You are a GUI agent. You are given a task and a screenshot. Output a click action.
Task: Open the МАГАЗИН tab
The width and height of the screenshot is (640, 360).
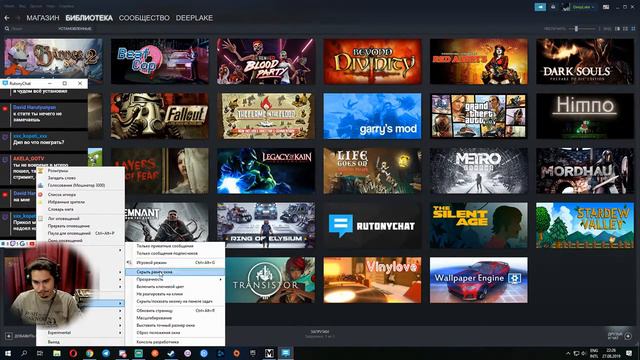pyautogui.click(x=43, y=18)
